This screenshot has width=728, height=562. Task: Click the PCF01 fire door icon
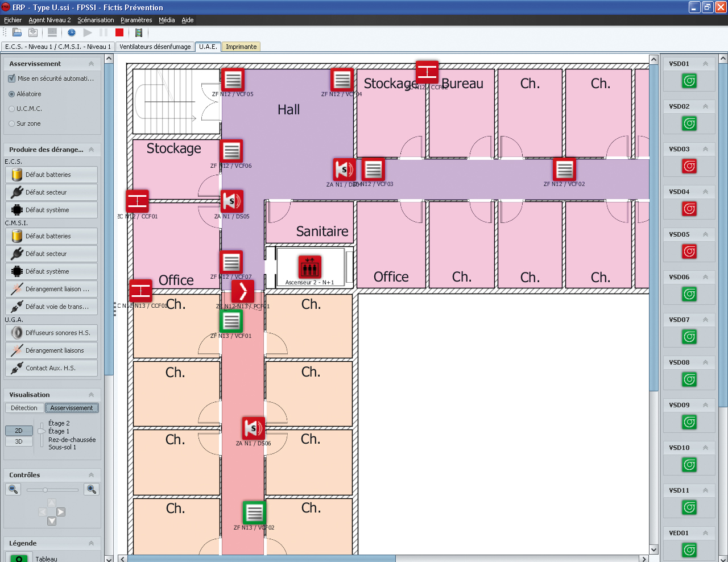[243, 291]
